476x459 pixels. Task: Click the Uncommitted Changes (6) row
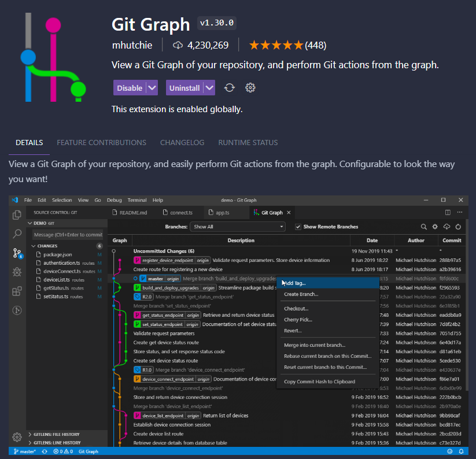coord(286,251)
